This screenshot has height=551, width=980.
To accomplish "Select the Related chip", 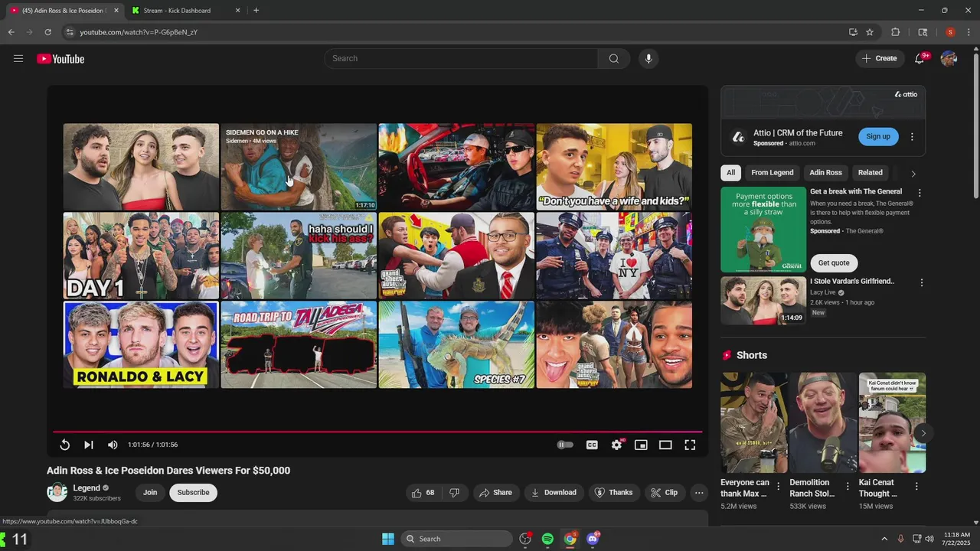I will (870, 173).
